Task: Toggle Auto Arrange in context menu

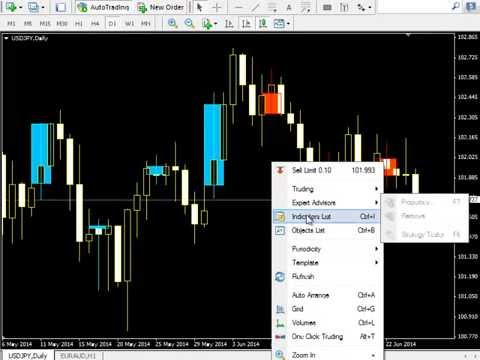Action: pyautogui.click(x=328, y=295)
